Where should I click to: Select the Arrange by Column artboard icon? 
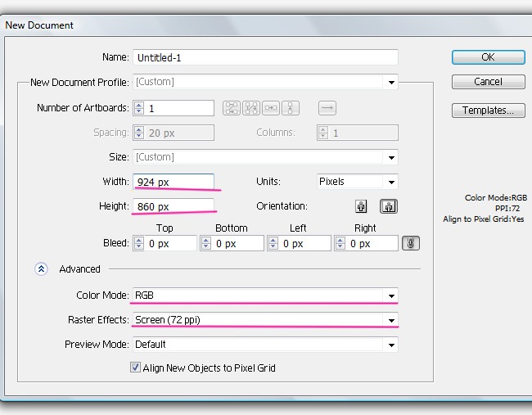tap(291, 108)
